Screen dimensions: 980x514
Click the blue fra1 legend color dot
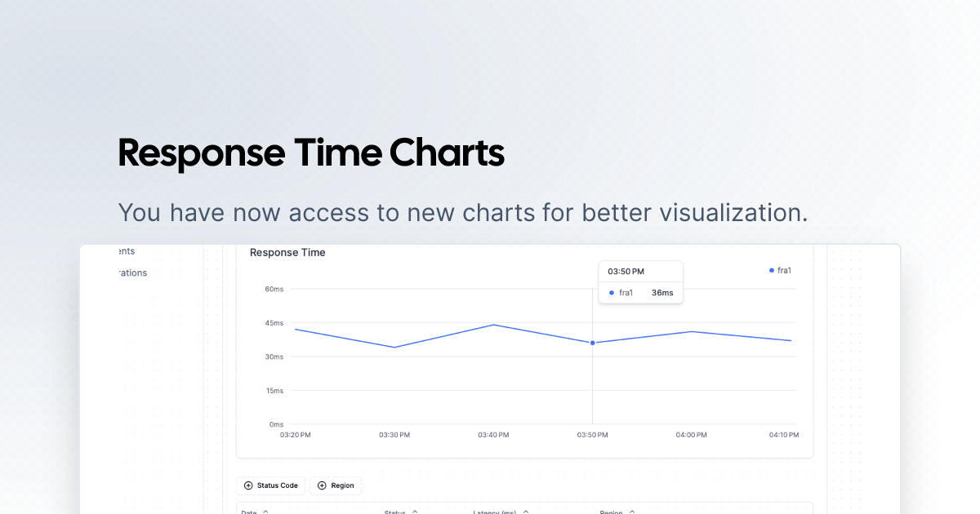(772, 270)
